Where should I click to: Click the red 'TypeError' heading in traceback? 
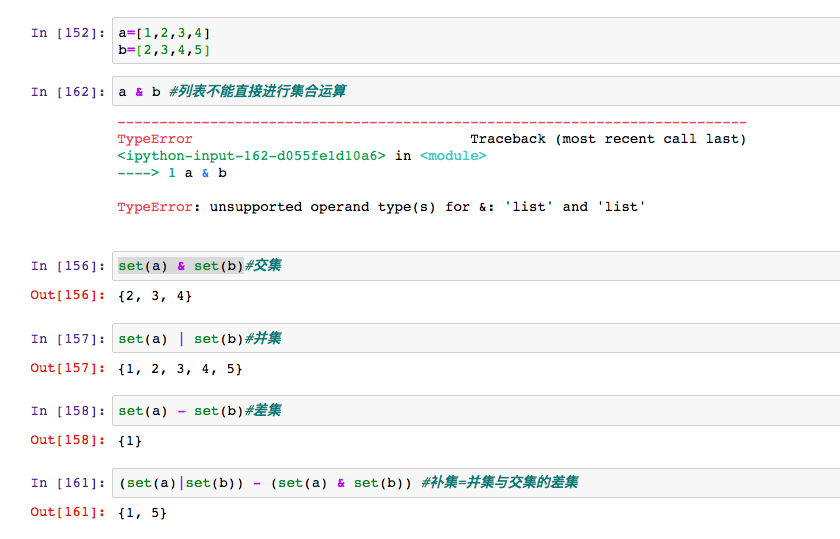155,139
